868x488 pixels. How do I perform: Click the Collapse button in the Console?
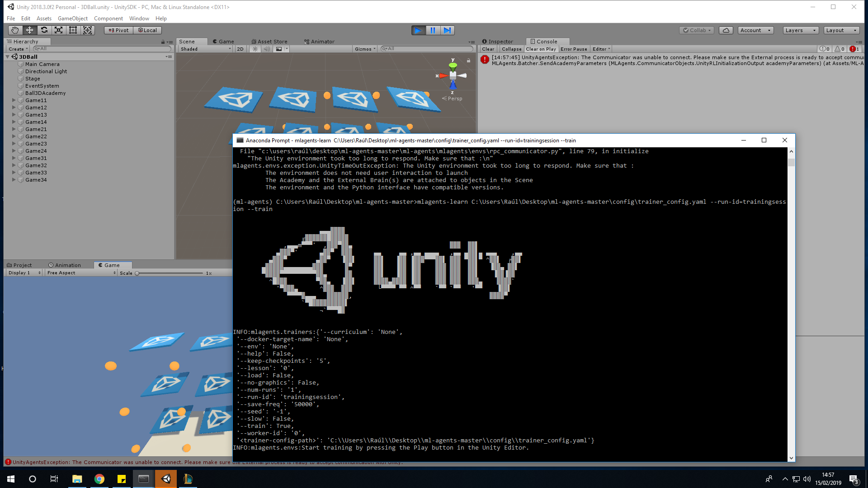click(x=511, y=49)
